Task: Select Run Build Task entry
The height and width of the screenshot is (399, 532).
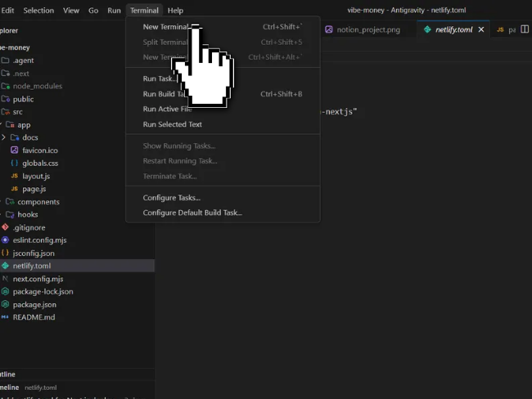Action: 223,94
